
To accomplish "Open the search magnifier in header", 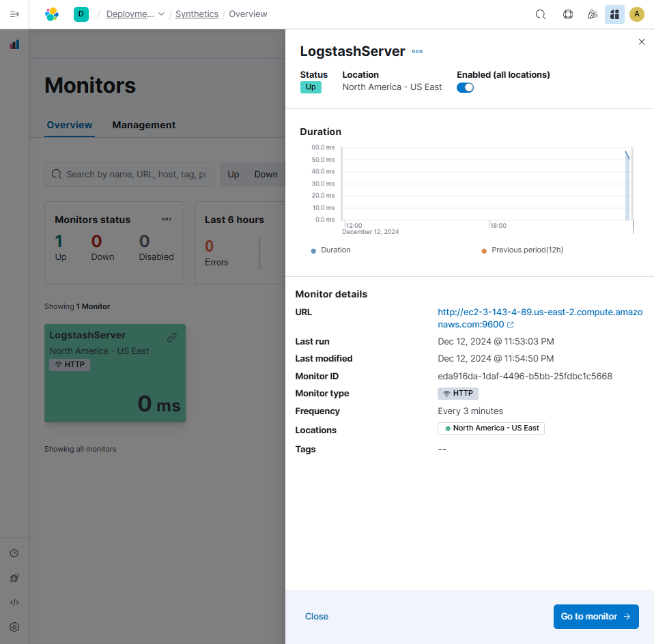I will pyautogui.click(x=540, y=14).
